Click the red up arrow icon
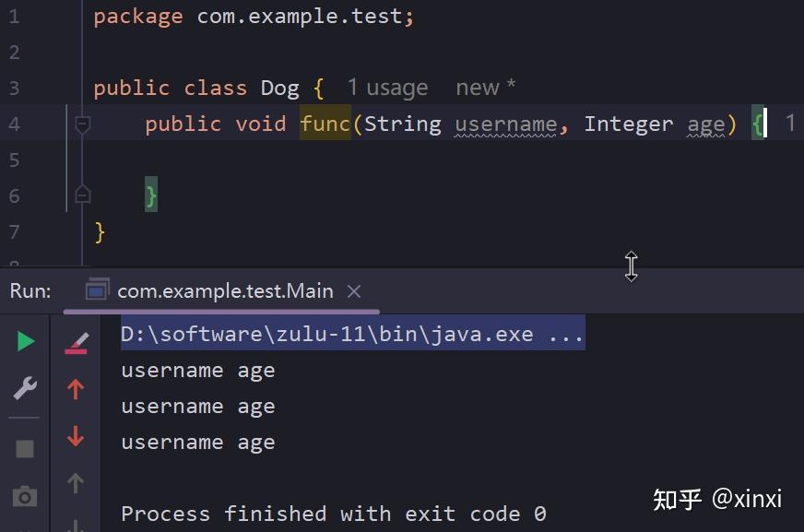 tap(76, 389)
